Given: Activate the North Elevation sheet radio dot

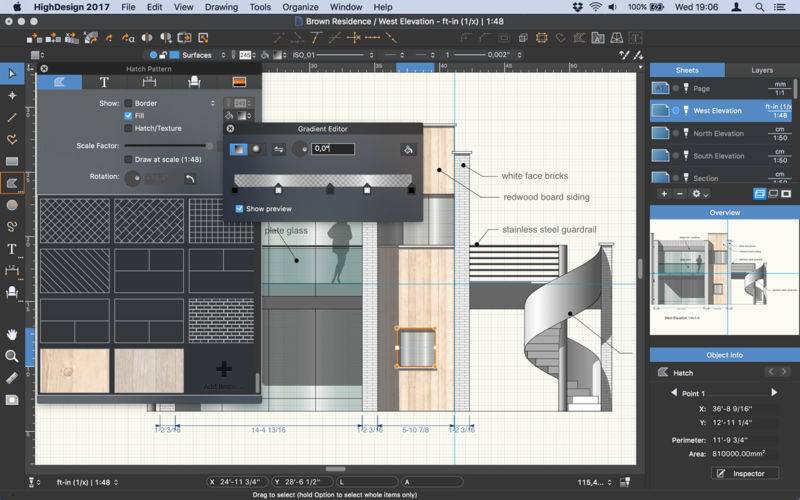Looking at the screenshot, I should coord(675,133).
